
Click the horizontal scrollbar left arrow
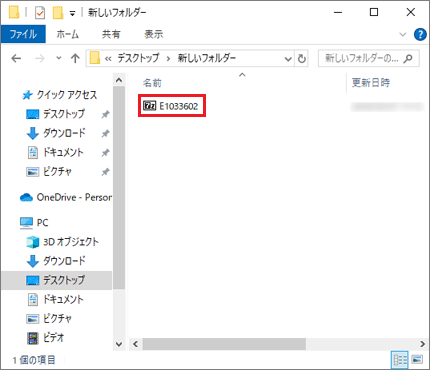click(135, 344)
